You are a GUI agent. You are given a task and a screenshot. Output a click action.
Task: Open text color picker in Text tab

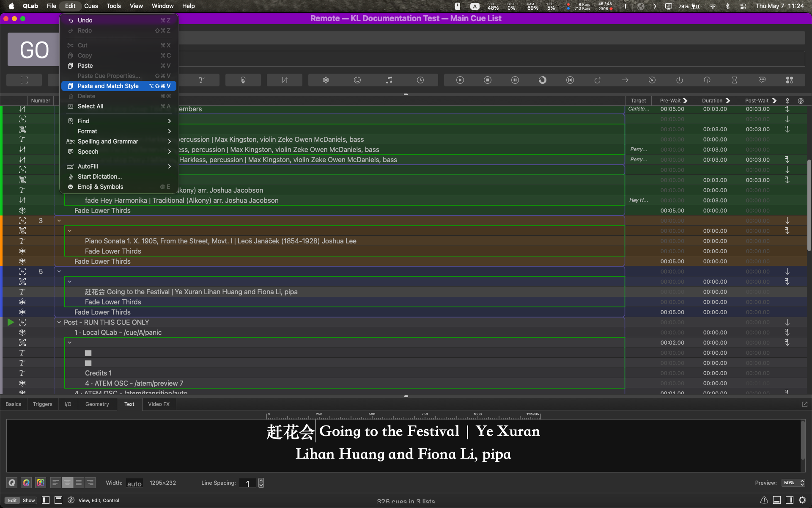pyautogui.click(x=26, y=483)
